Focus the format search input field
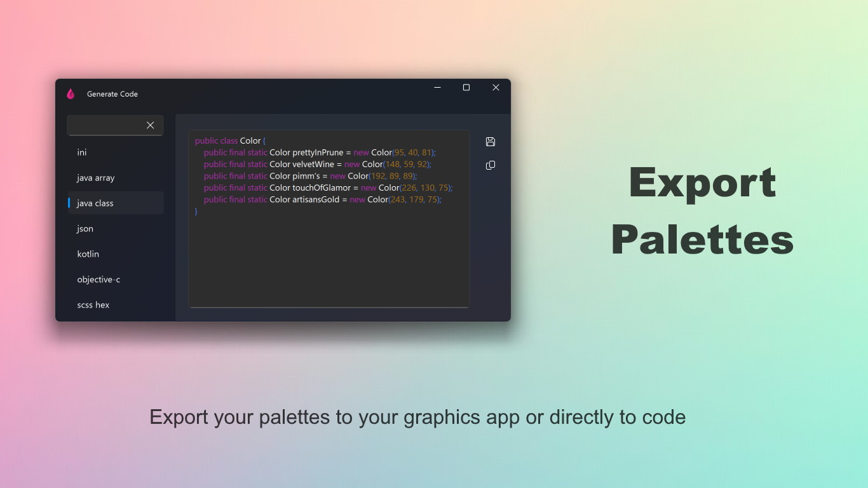 (x=105, y=125)
